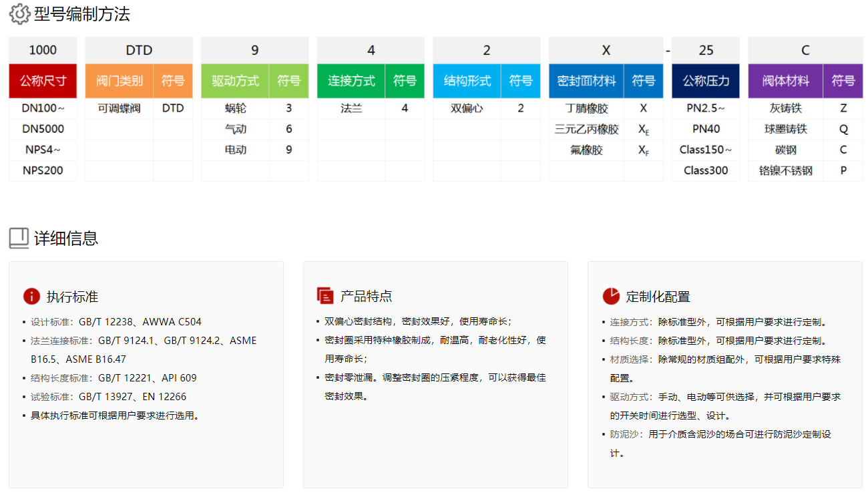Click the book icon beside 详细信息
Screen dimensions: 868x497
pyautogui.click(x=19, y=238)
